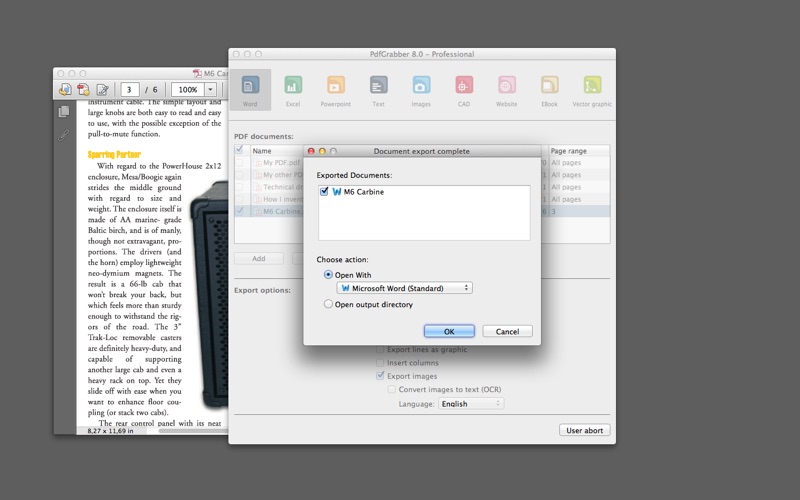Image resolution: width=800 pixels, height=500 pixels.
Task: Click the first PDF viewer toolbar icon with arrow
Action: [65, 90]
